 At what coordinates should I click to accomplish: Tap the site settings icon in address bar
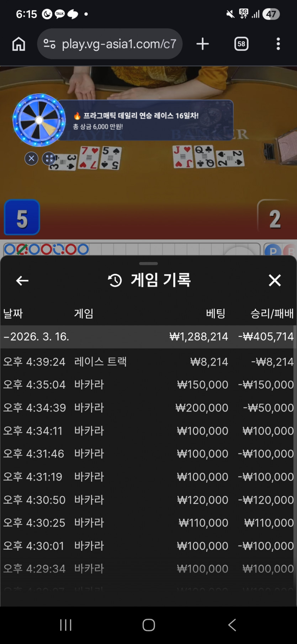(x=49, y=44)
